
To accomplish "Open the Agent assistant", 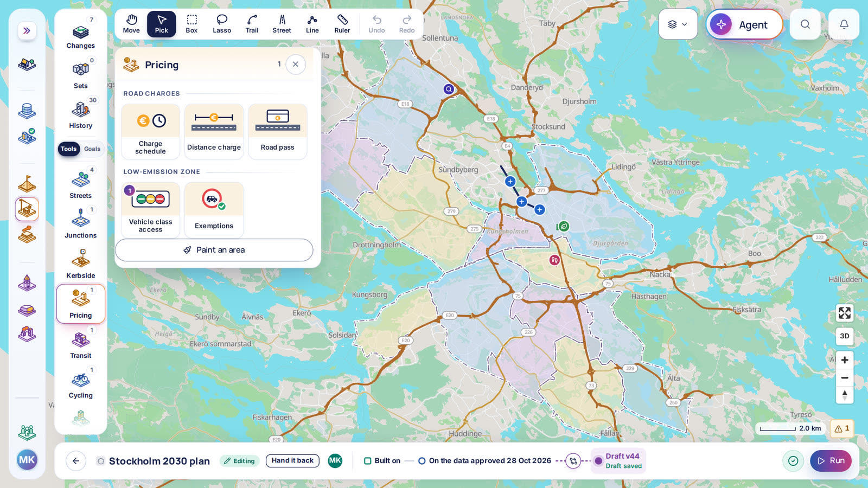I will [744, 24].
